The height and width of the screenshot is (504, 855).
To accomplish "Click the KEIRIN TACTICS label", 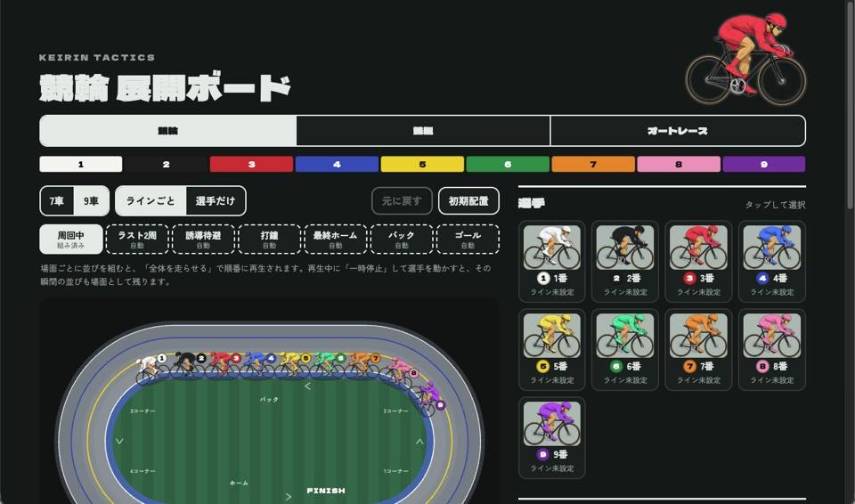I will pos(97,57).
